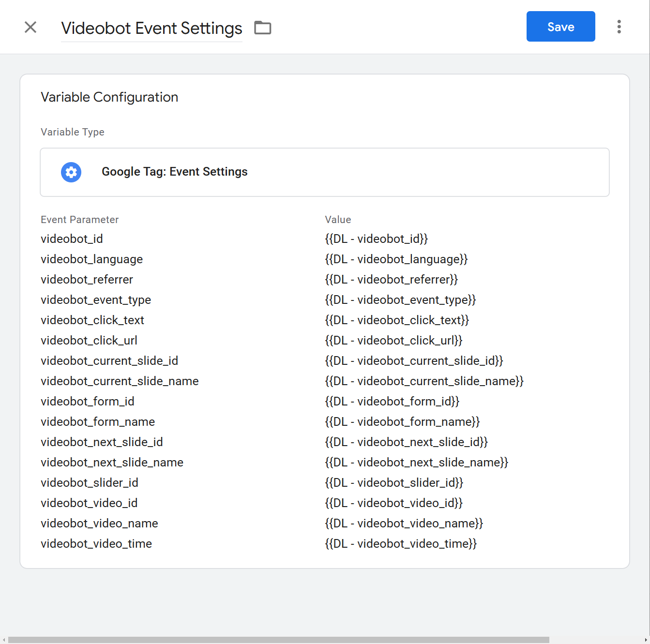
Task: Select the Google Tag: Event Settings variable type card
Action: (x=325, y=172)
